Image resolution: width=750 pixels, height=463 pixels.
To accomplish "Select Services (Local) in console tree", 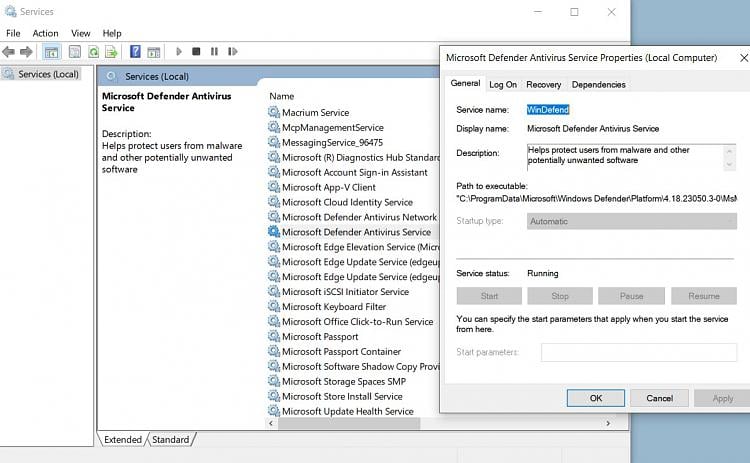I will pos(48,74).
